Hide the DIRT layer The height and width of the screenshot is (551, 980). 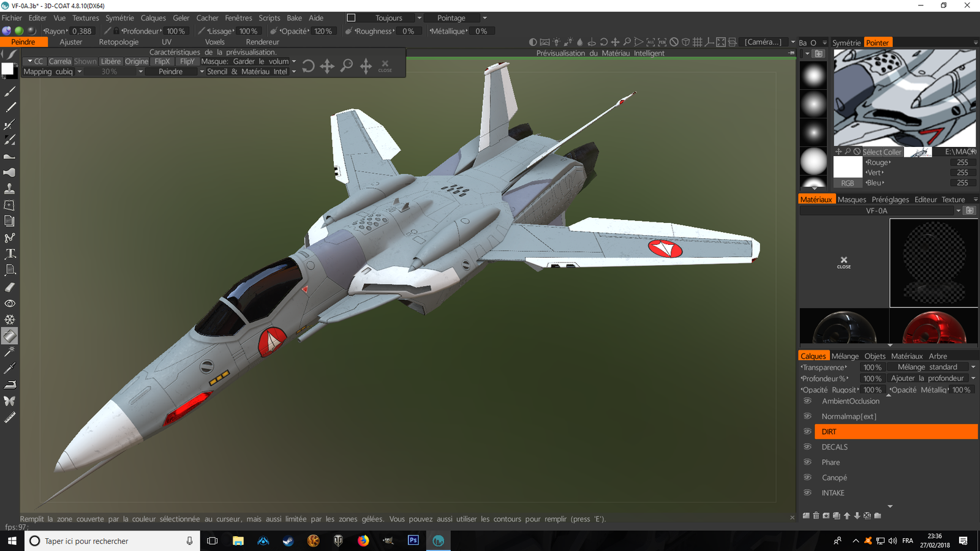tap(807, 432)
